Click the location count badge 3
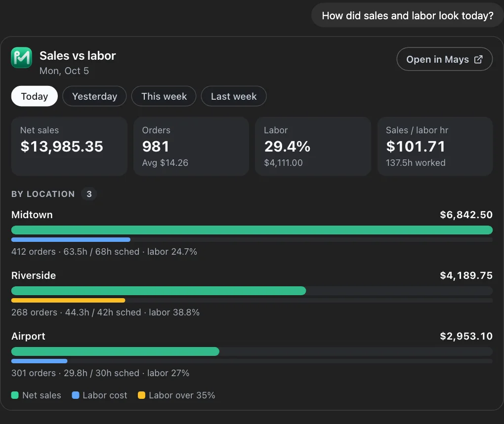The image size is (504, 424). tap(89, 194)
